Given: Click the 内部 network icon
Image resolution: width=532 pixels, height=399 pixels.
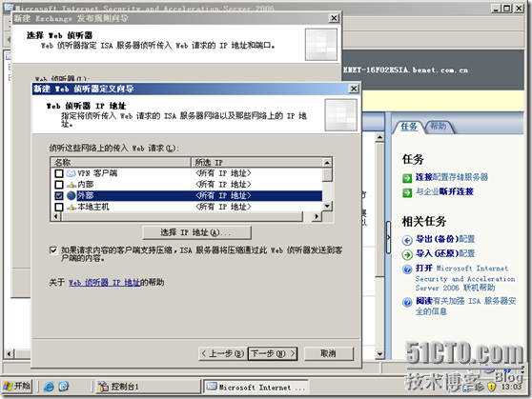Looking at the screenshot, I should pos(71,185).
